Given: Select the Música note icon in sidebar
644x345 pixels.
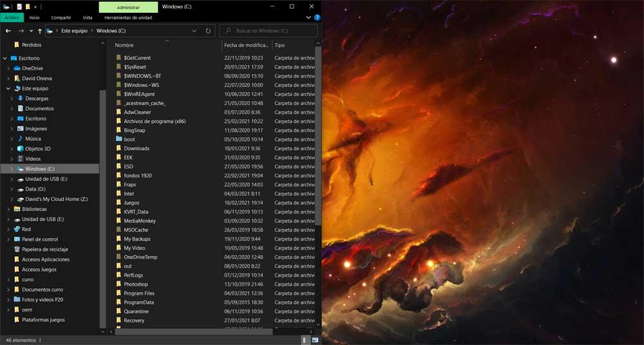Looking at the screenshot, I should coord(20,138).
